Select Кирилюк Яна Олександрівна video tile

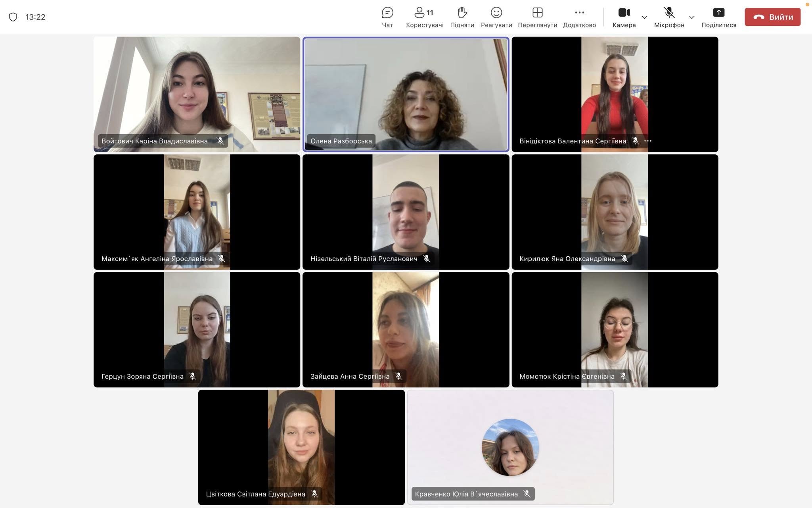coord(615,212)
